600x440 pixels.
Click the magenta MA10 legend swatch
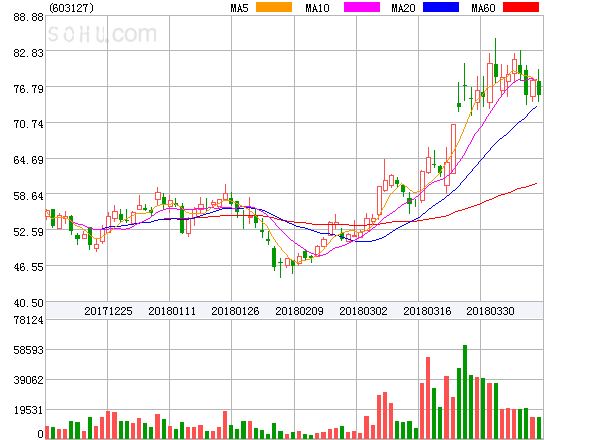pyautogui.click(x=362, y=7)
